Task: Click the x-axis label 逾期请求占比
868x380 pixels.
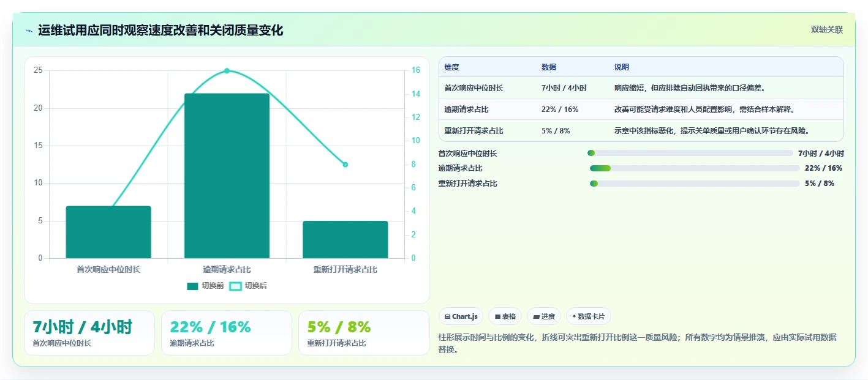Action: pos(227,269)
